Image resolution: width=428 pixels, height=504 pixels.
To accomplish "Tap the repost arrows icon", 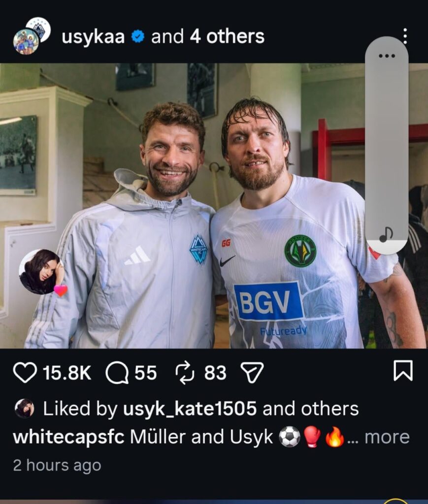I will pos(185,373).
